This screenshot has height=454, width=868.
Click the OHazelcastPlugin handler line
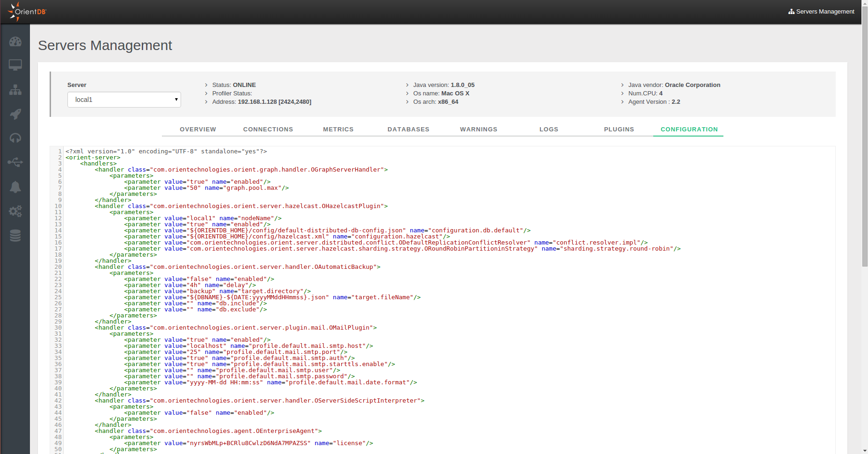point(241,206)
